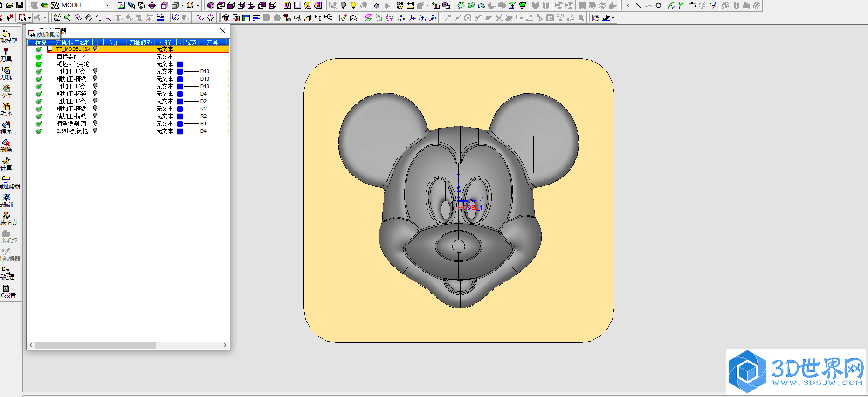Toggle light bulb on 粗加工-环绕 D2 row
The width and height of the screenshot is (868, 397).
96,101
